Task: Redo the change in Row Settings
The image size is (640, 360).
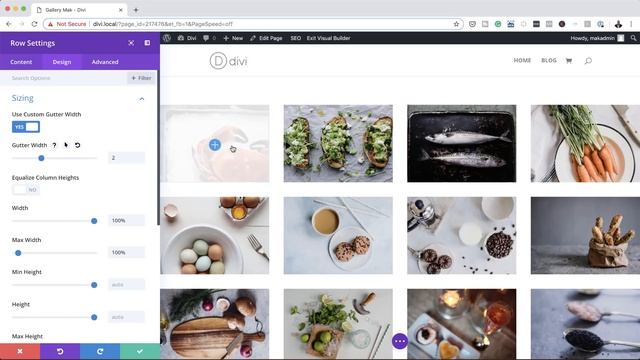Action: point(100,351)
